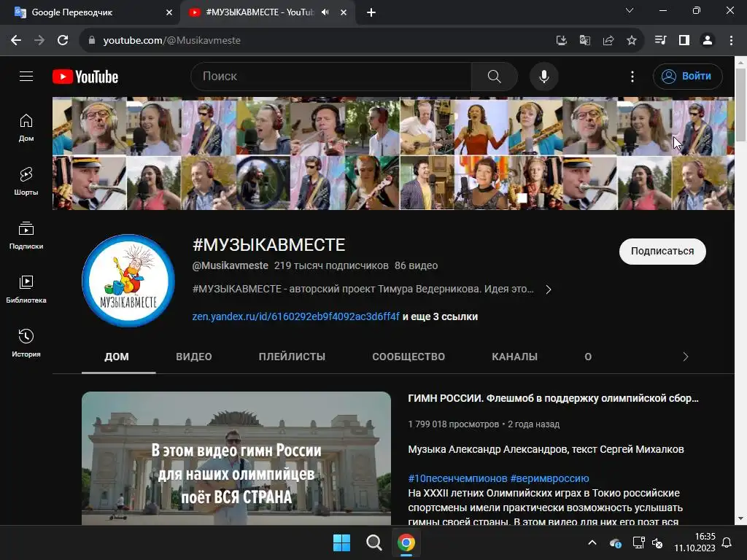Open media controls icon in Chrome toolbar

660,41
